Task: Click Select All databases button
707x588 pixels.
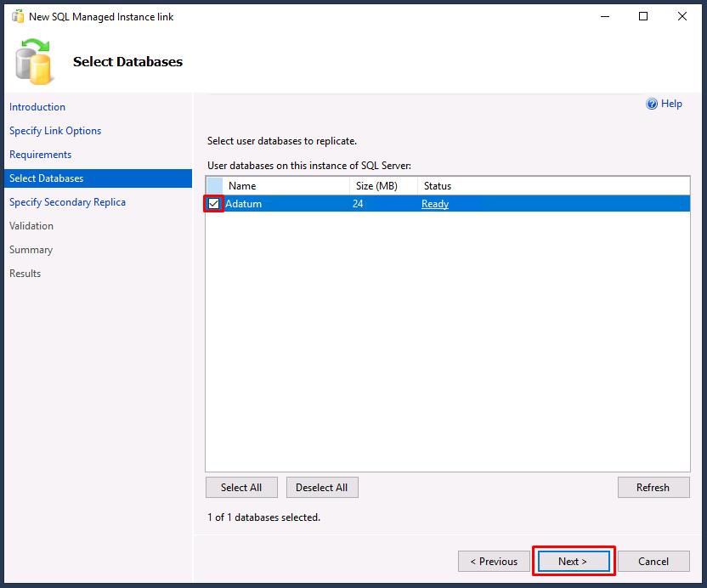Action: click(241, 488)
